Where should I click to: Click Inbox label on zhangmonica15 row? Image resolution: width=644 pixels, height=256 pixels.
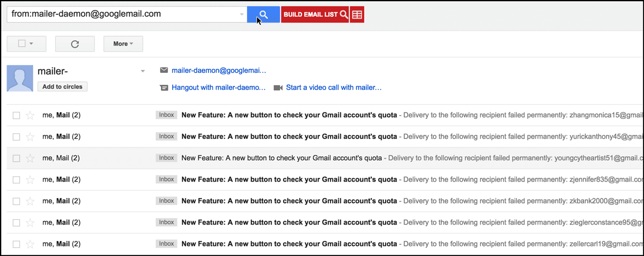point(166,115)
